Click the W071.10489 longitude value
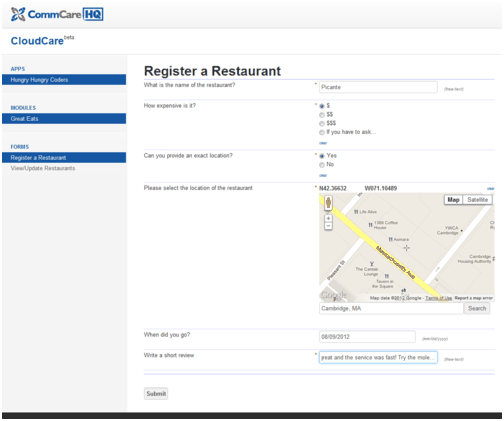This screenshot has height=421, width=504. (381, 188)
